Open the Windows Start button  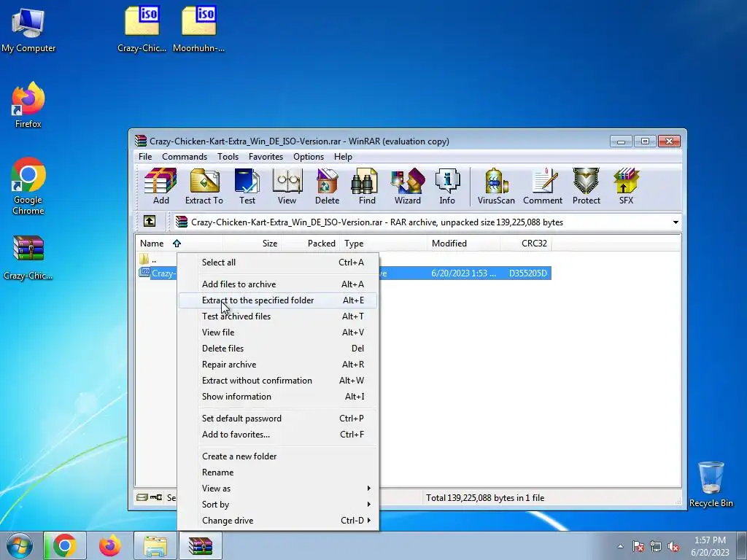[20, 545]
